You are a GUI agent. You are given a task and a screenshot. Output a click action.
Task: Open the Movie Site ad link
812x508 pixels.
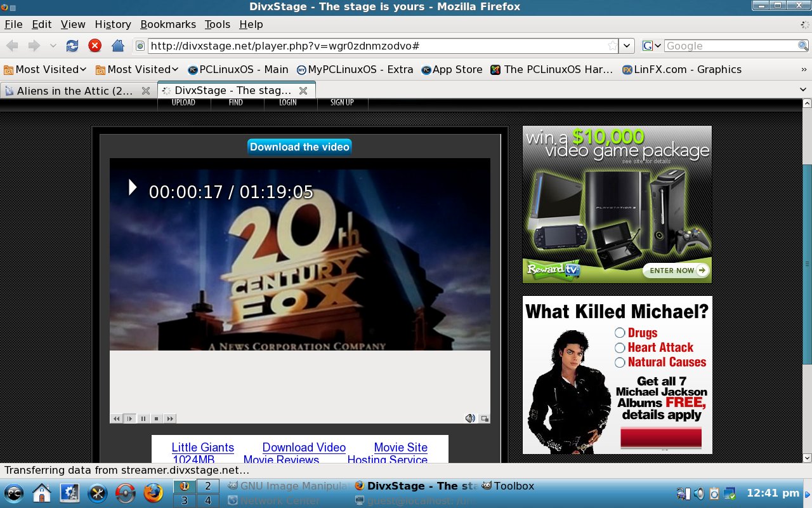coord(401,447)
